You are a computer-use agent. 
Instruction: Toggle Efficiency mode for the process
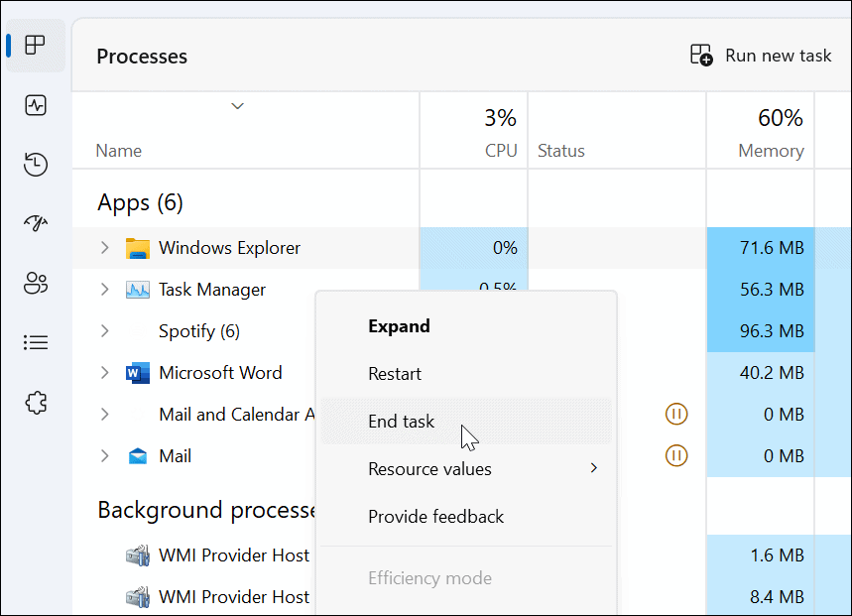tap(429, 577)
